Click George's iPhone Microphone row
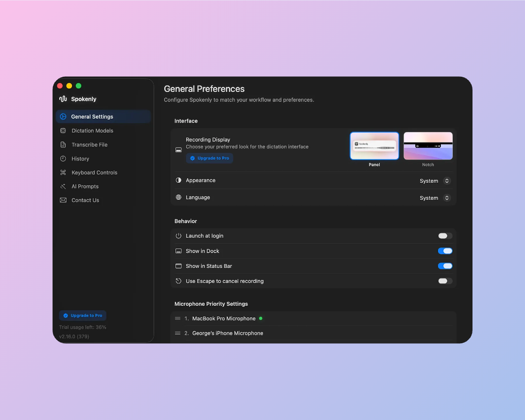Screen dimensions: 525x420 314,333
